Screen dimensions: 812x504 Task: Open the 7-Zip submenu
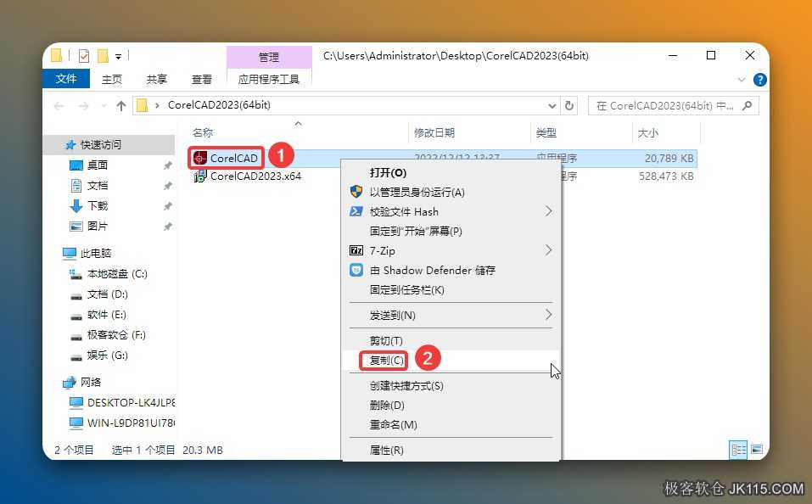pos(451,250)
